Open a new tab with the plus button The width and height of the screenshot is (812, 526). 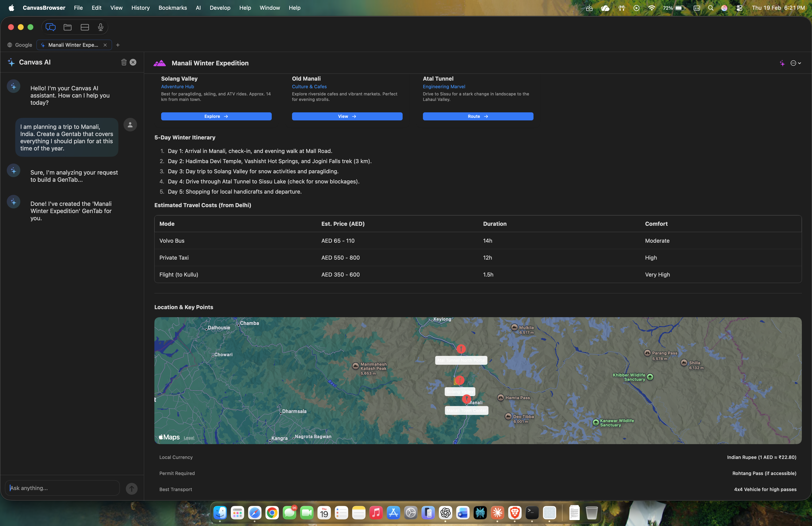[118, 45]
